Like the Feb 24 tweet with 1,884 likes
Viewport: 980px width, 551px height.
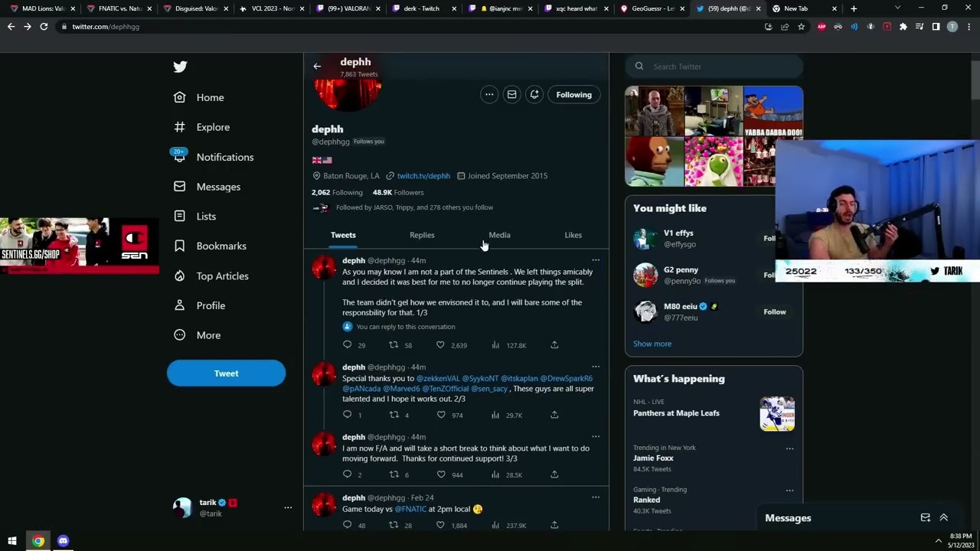441,525
